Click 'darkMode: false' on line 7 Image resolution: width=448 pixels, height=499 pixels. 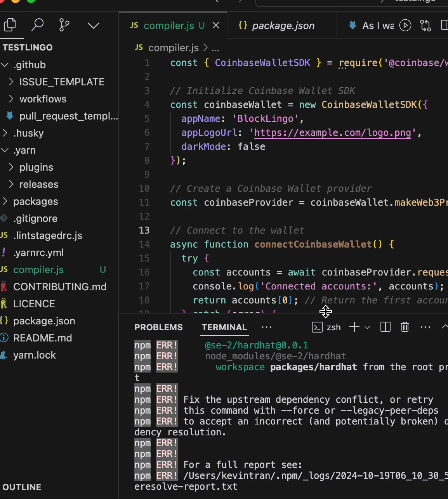[x=223, y=147]
